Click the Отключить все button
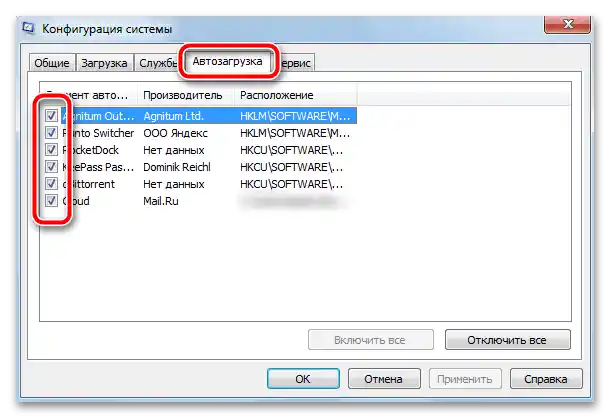Viewport: 610px width, 418px height. pyautogui.click(x=507, y=340)
